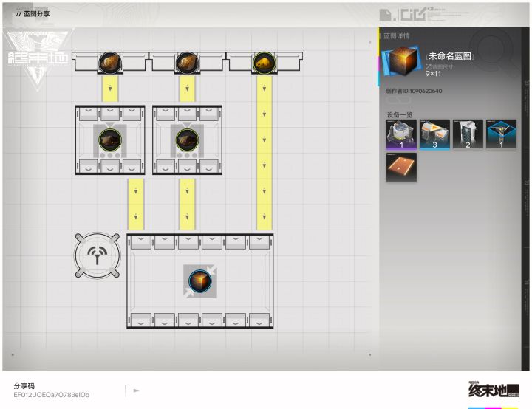Viewport: 532px width, 409px height.
Task: Click the share code EF012UOEOa7O783eIOo
Action: click(x=52, y=395)
